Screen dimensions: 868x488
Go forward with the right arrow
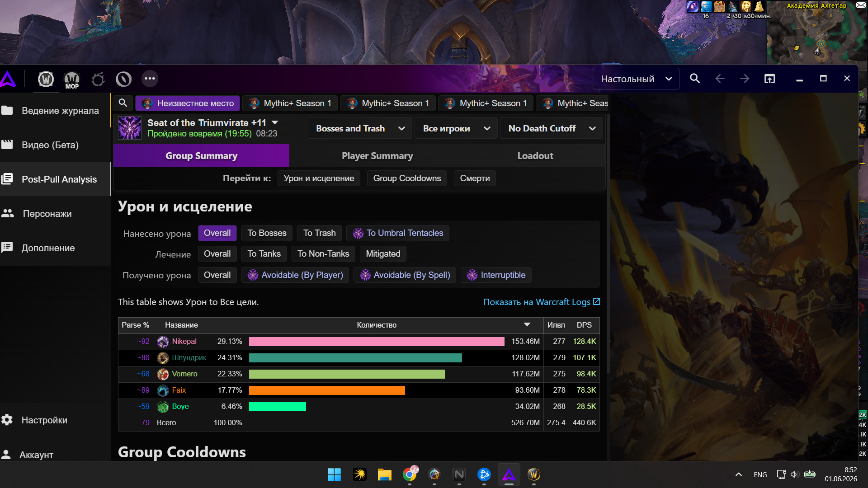pyautogui.click(x=745, y=79)
